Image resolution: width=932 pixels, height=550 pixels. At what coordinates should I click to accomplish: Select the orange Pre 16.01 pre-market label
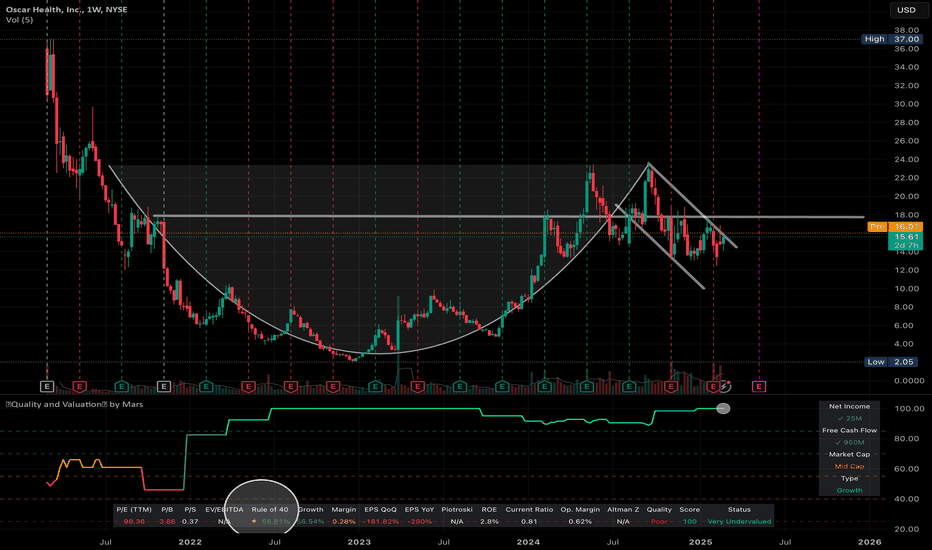[895, 227]
